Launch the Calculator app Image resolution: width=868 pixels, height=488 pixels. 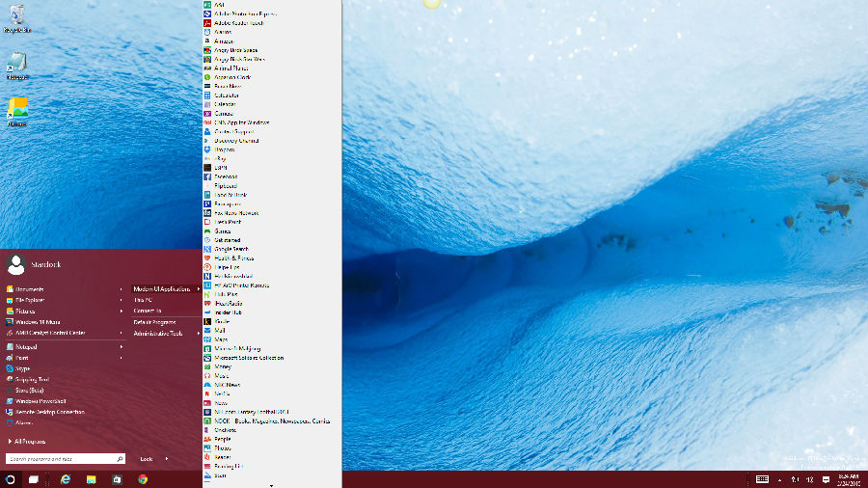click(226, 95)
